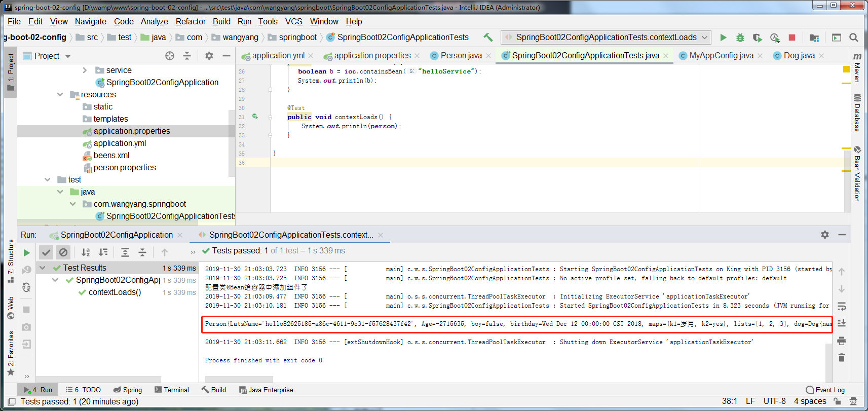Open Run panel settings gear
Image resolution: width=868 pixels, height=411 pixels.
825,235
